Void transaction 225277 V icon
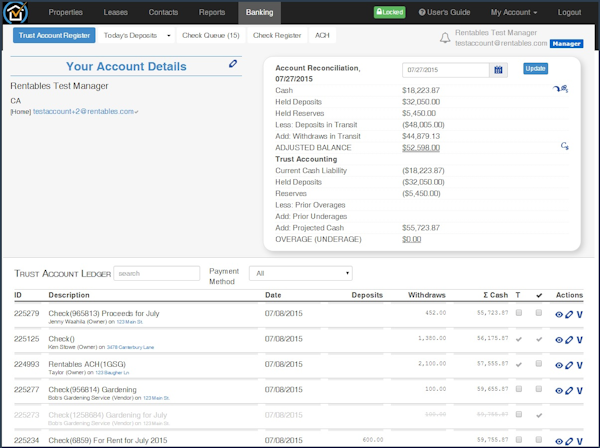This screenshot has height=448, width=600. [579, 391]
